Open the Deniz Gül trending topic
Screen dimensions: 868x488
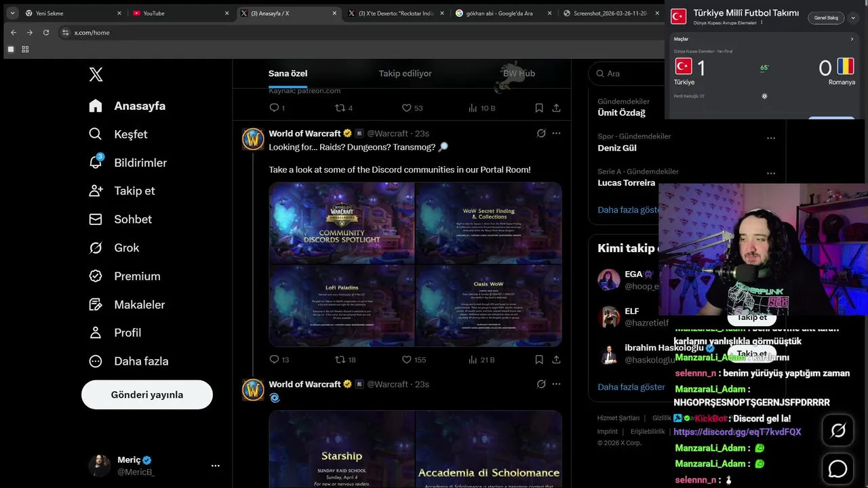pos(617,148)
